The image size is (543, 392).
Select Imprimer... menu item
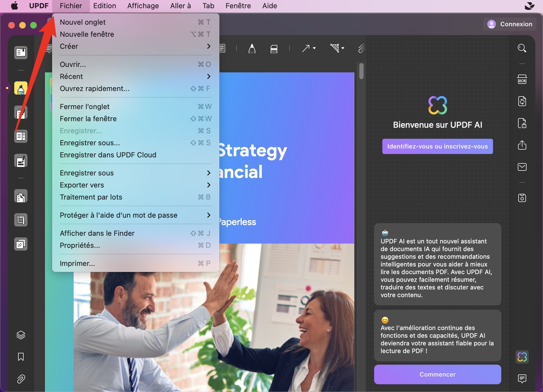coord(135,263)
